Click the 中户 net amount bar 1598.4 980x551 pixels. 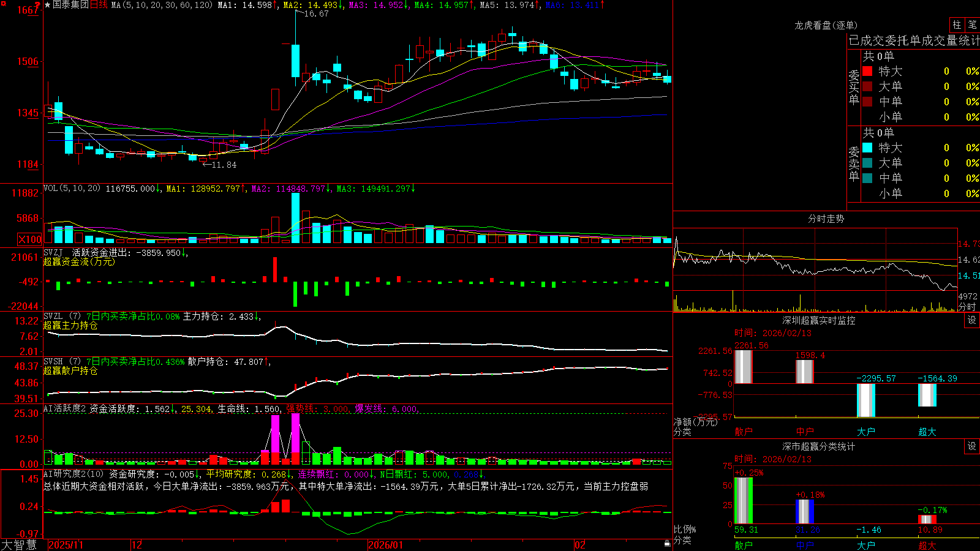pyautogui.click(x=805, y=372)
